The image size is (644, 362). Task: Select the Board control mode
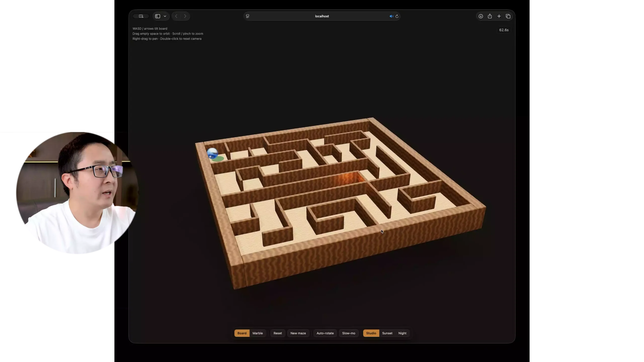242,333
